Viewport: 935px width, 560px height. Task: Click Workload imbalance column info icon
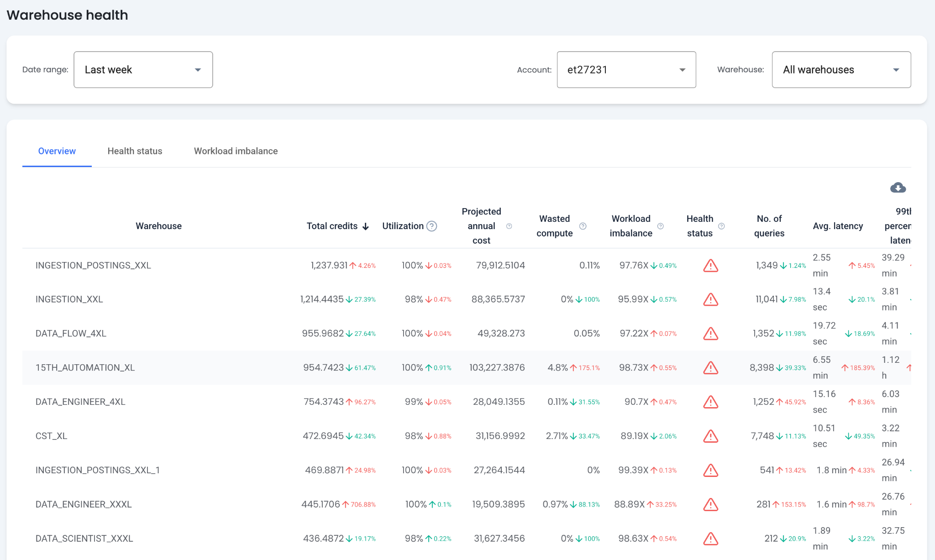coord(660,226)
